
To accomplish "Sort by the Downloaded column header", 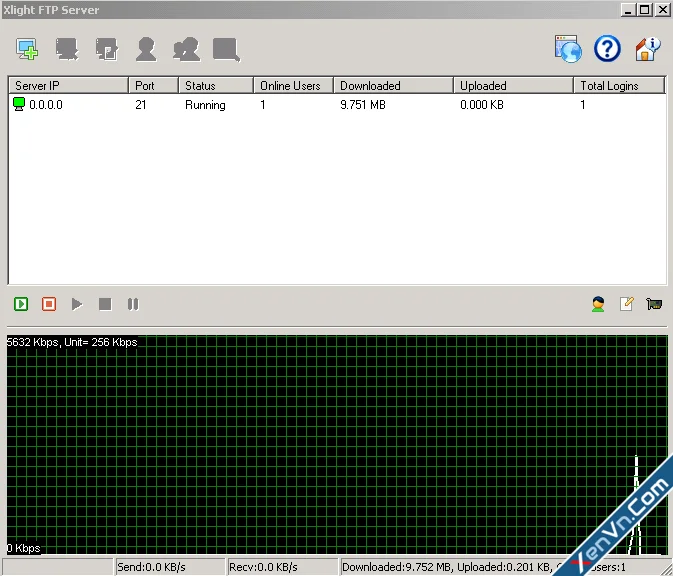I will click(394, 85).
